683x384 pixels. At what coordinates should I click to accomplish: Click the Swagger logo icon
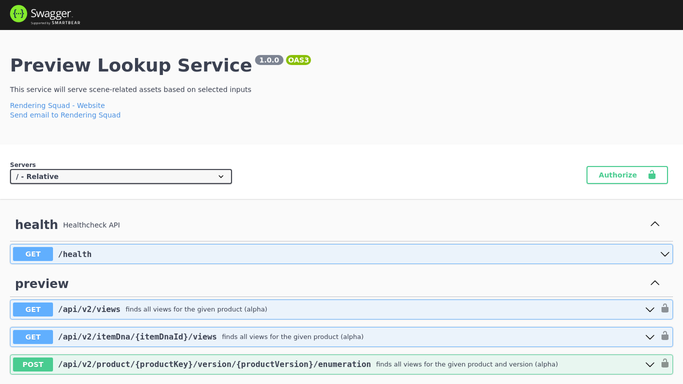click(x=18, y=14)
